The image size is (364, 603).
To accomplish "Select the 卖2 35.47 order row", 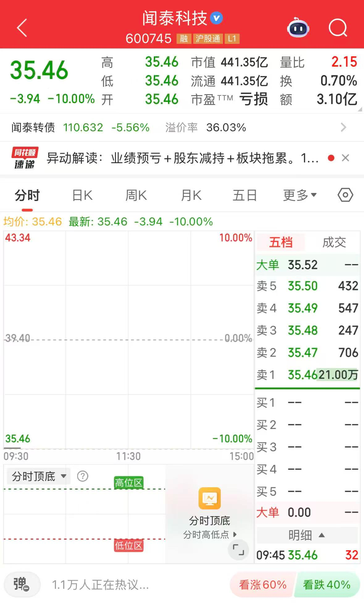I will (308, 353).
